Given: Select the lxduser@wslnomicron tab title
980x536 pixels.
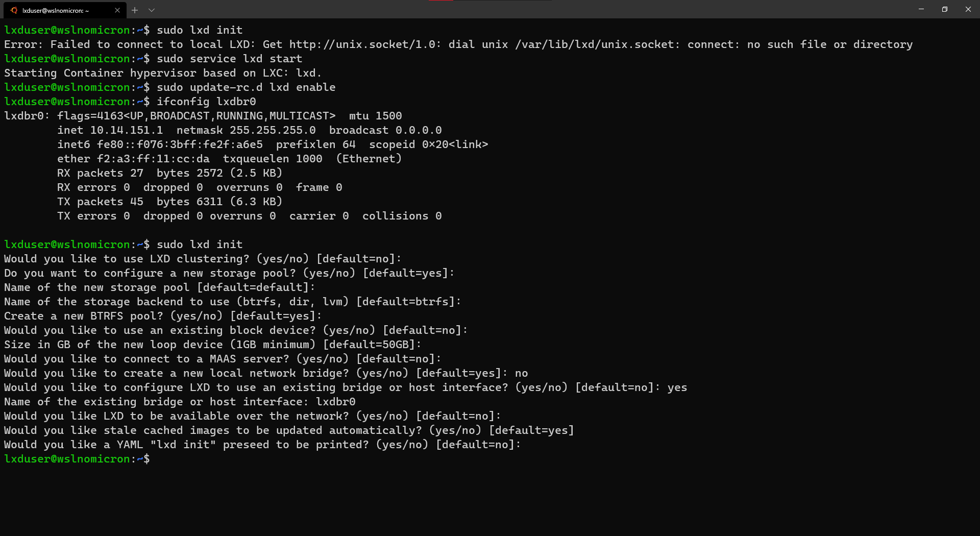Looking at the screenshot, I should coord(56,10).
